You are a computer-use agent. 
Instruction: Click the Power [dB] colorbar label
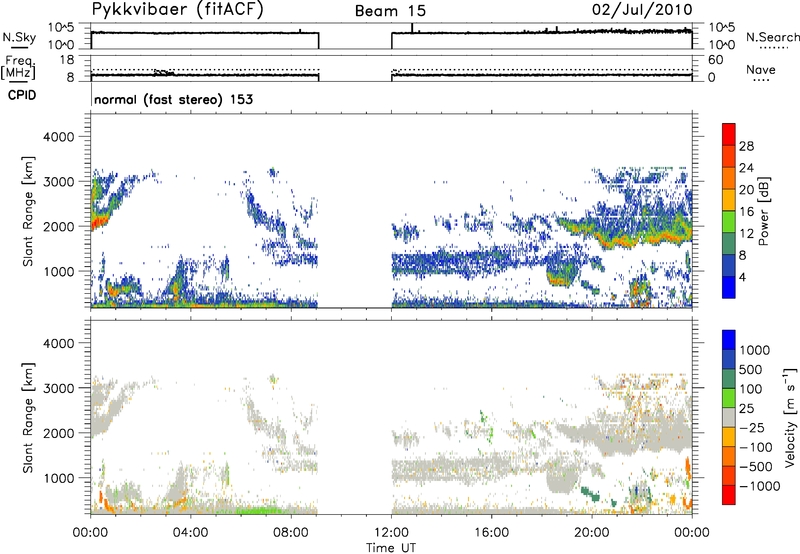point(763,211)
